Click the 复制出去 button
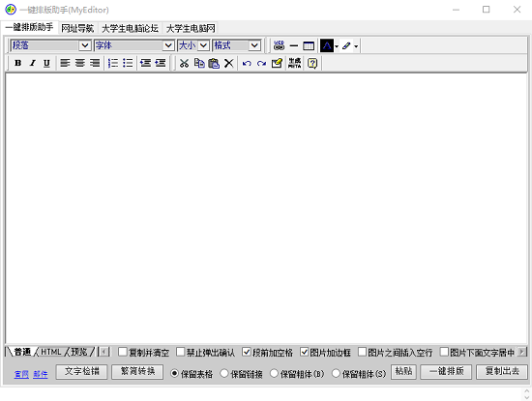The image size is (532, 401). click(502, 371)
